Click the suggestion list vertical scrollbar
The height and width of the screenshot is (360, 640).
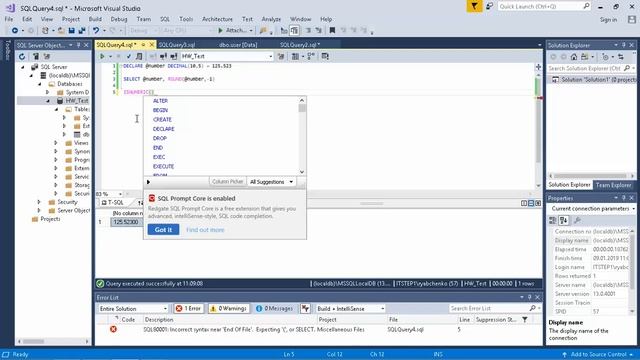302,136
